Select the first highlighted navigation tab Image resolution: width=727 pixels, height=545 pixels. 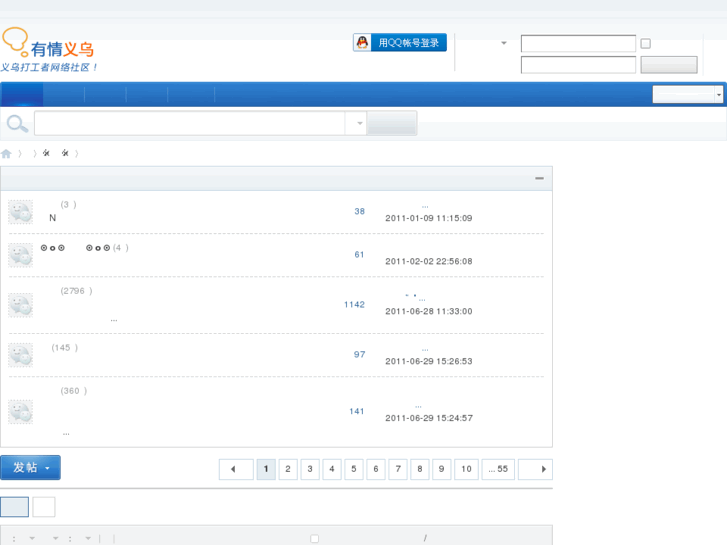click(x=22, y=95)
